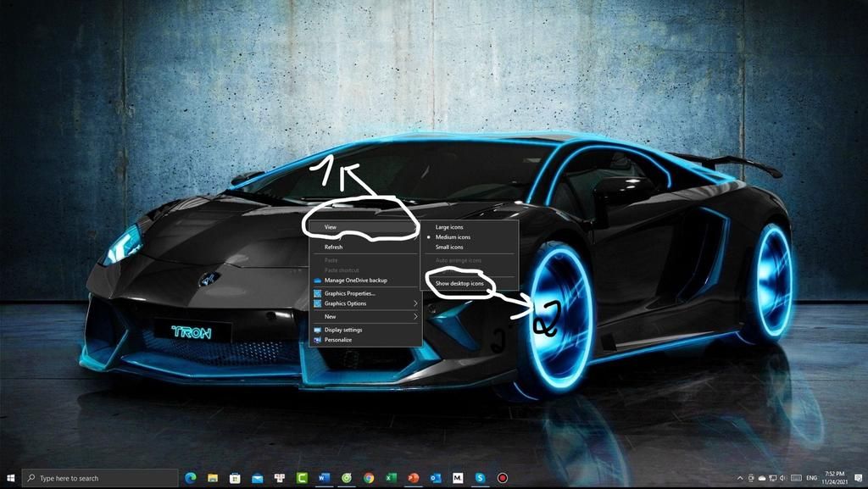Select the Large icons option
Viewport: 868px width, 489px height.
470,227
